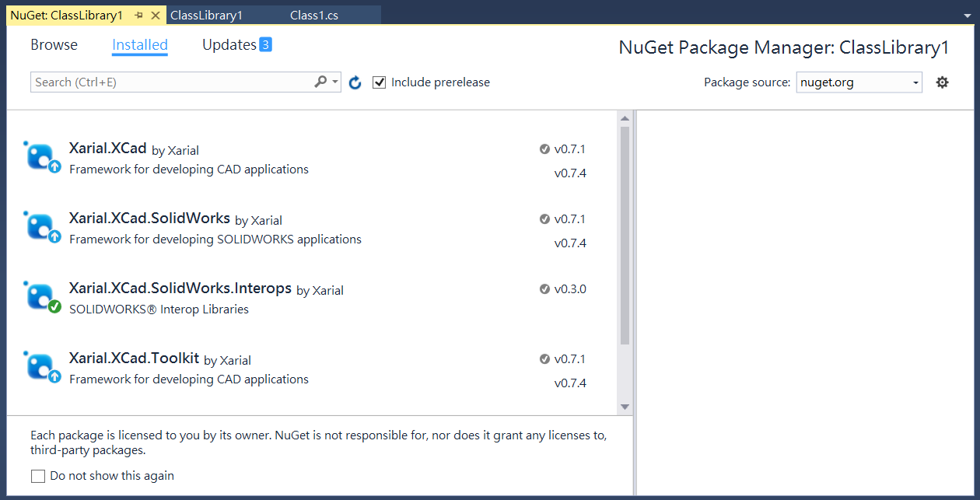Expand the search options dropdown arrow
This screenshot has height=500, width=980.
[x=335, y=82]
